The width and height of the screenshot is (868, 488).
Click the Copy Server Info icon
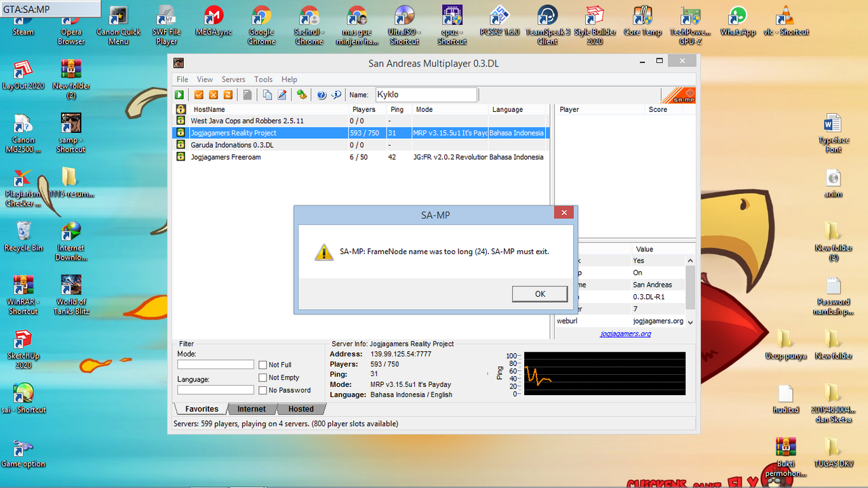click(267, 95)
